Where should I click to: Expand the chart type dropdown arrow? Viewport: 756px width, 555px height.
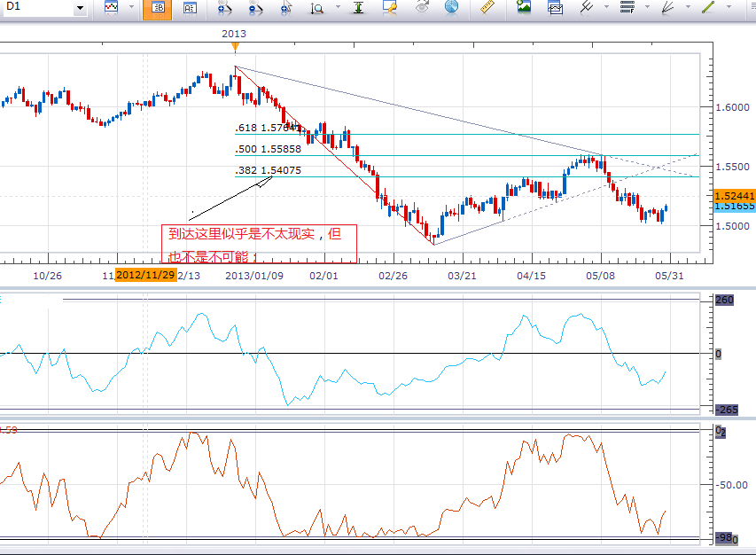(x=132, y=7)
